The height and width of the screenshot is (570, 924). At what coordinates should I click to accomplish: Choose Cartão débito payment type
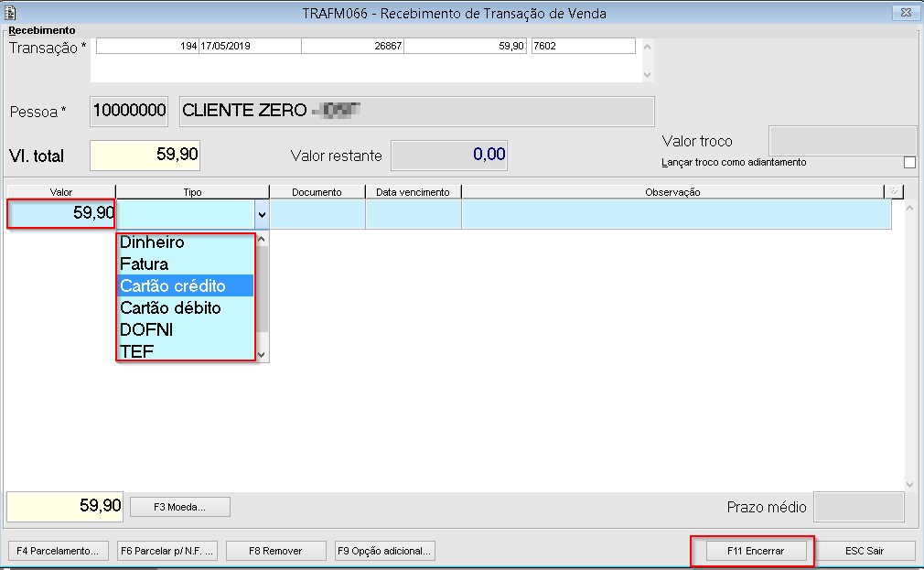[x=186, y=307]
